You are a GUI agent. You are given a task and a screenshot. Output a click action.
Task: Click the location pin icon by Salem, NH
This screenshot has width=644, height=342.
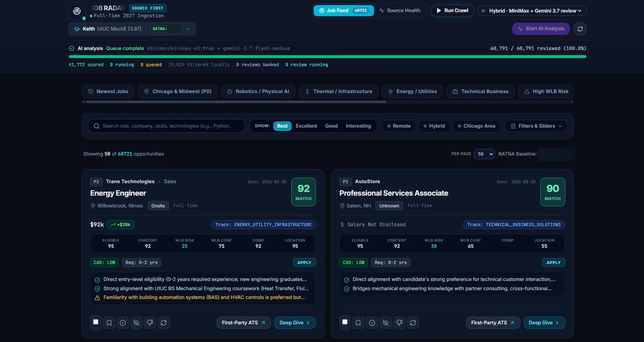[342, 206]
